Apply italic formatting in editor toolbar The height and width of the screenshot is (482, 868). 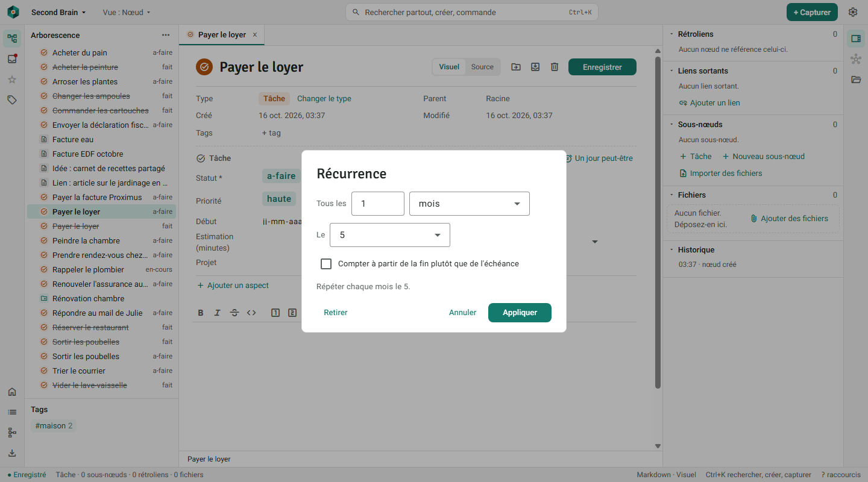click(x=218, y=313)
